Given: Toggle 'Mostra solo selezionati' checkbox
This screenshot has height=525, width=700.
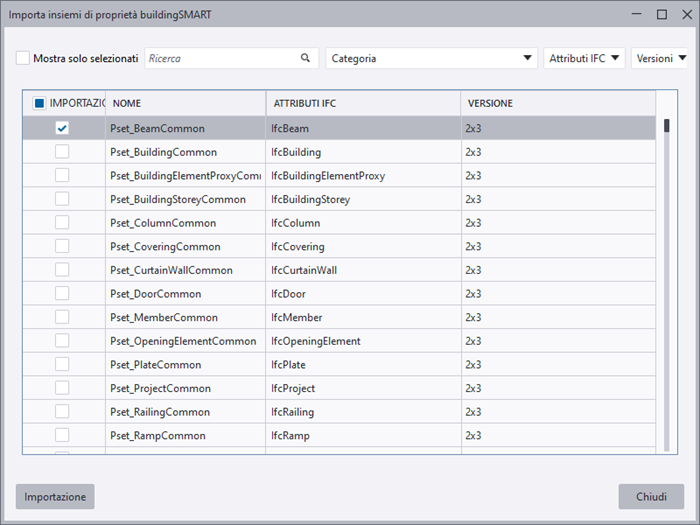Looking at the screenshot, I should click(23, 59).
